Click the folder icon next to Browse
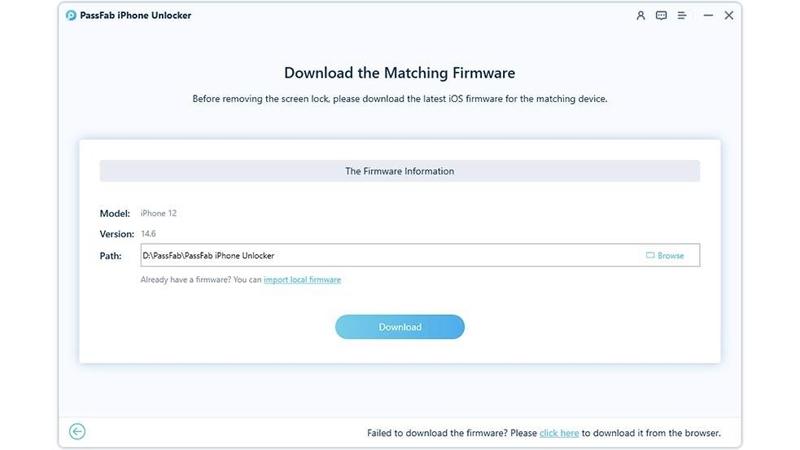The image size is (800, 450). [650, 256]
